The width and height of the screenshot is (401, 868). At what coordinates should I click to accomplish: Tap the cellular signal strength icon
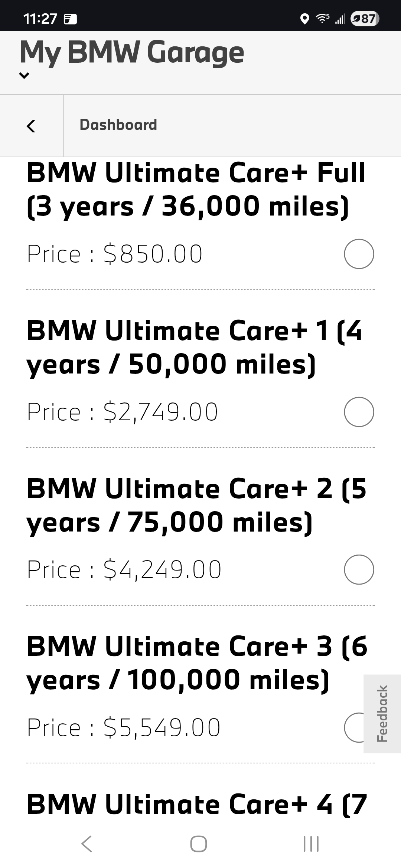click(x=340, y=19)
